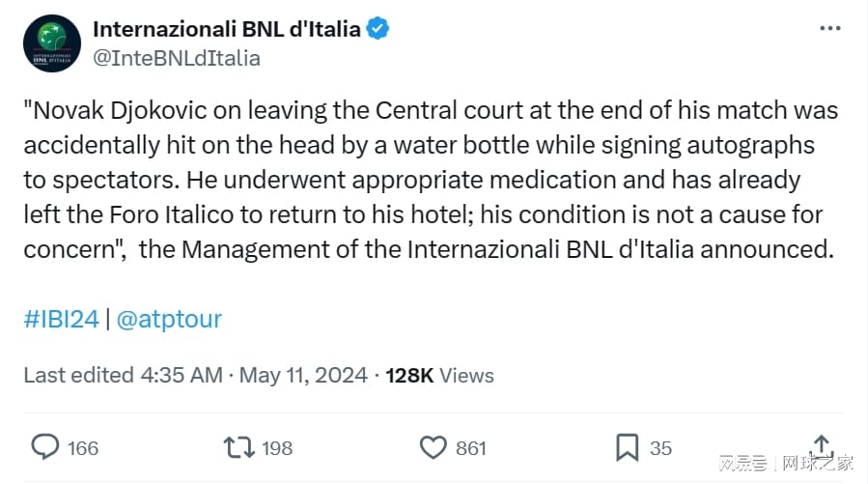Screen dimensions: 868x484
Task: Click the @InteBNLdItalia handle
Action: tap(177, 58)
